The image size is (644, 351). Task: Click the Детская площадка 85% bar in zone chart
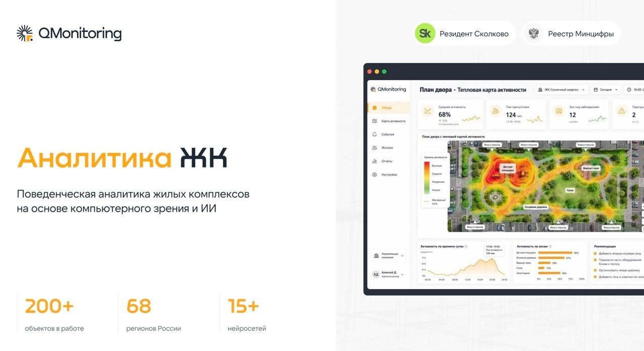(x=555, y=252)
